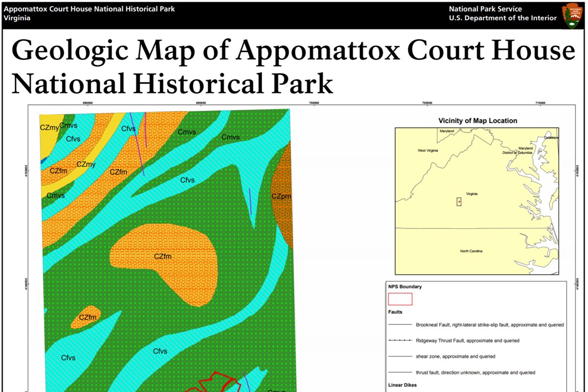Click North Carolina label on vicinity map
Image resolution: width=588 pixels, height=392 pixels.
pyautogui.click(x=471, y=251)
